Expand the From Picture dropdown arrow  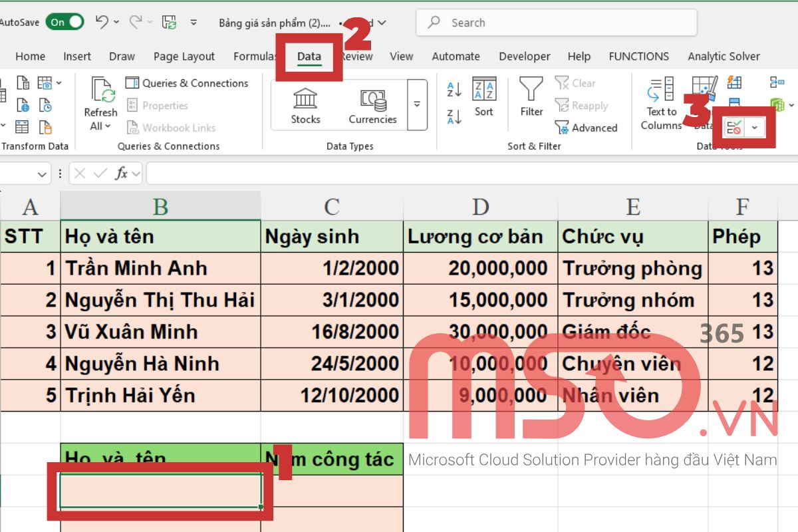tap(59, 82)
